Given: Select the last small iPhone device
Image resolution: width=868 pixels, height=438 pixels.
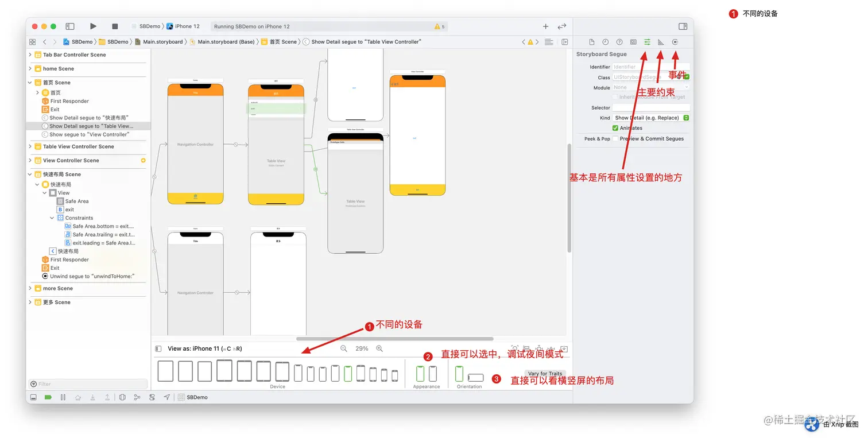Looking at the screenshot, I should coord(395,376).
